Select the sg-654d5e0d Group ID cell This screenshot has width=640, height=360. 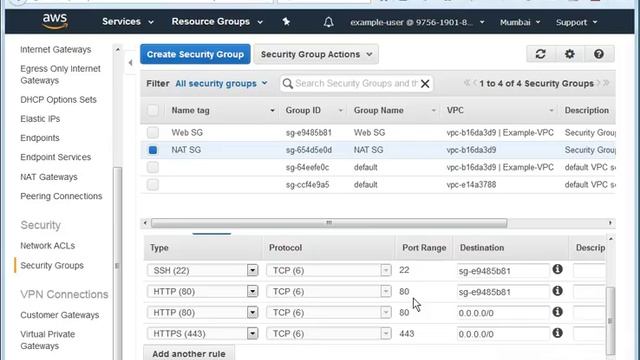pos(309,150)
